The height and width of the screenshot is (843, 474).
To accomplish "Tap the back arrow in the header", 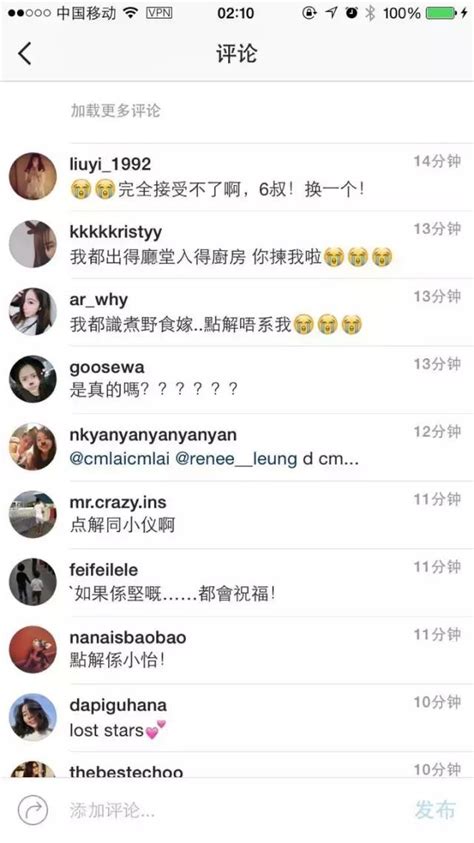I will coord(25,53).
